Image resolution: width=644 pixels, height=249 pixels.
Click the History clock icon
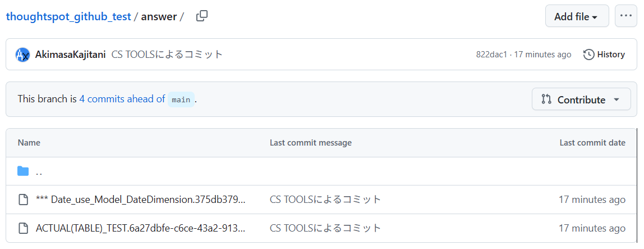589,55
